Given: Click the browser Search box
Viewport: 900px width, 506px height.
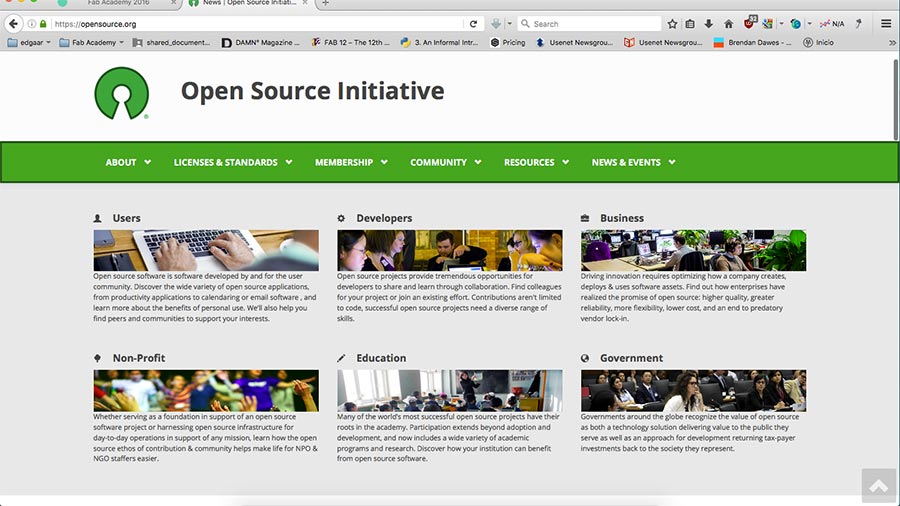Looking at the screenshot, I should [589, 24].
